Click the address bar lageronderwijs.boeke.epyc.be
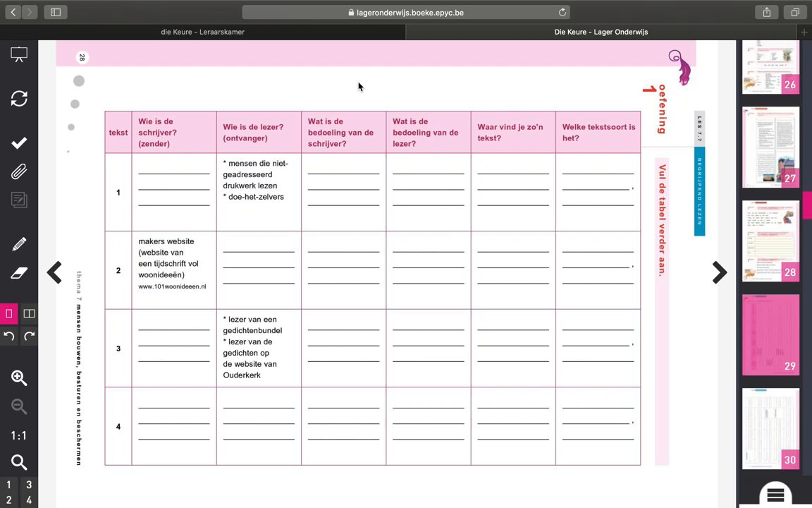 (x=406, y=13)
